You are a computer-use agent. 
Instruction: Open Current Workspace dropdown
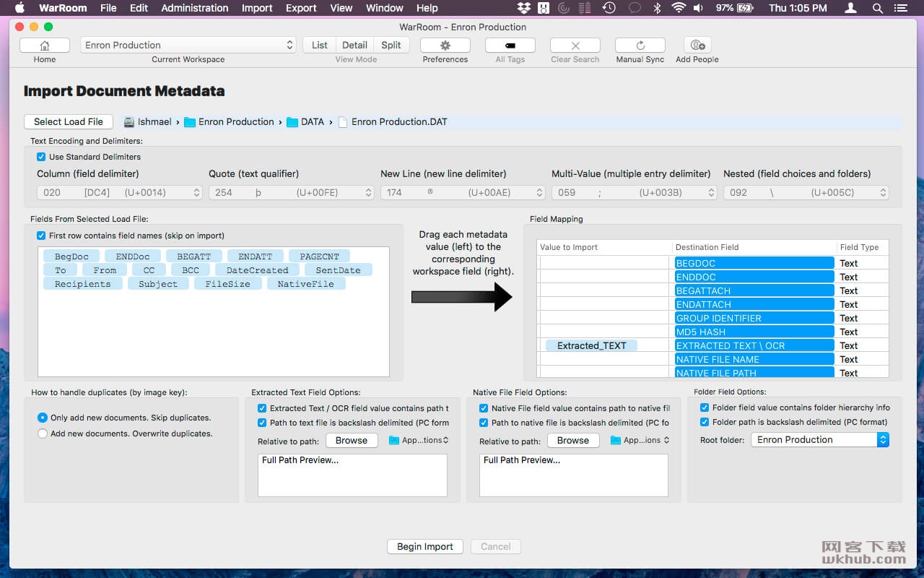pyautogui.click(x=188, y=45)
